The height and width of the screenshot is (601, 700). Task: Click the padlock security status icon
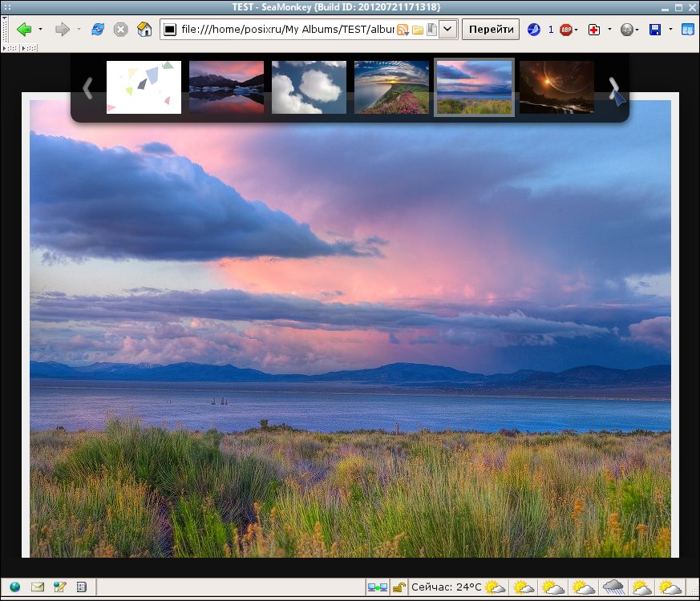tap(399, 587)
